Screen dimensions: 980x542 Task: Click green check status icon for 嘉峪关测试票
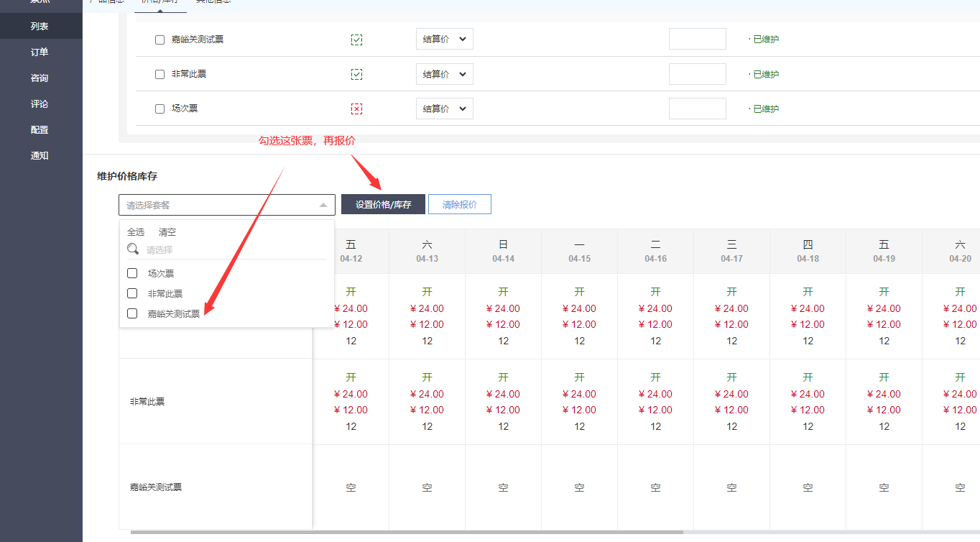click(x=356, y=40)
